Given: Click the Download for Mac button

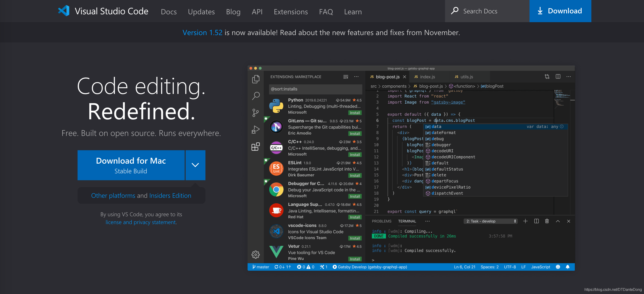Looking at the screenshot, I should [131, 165].
